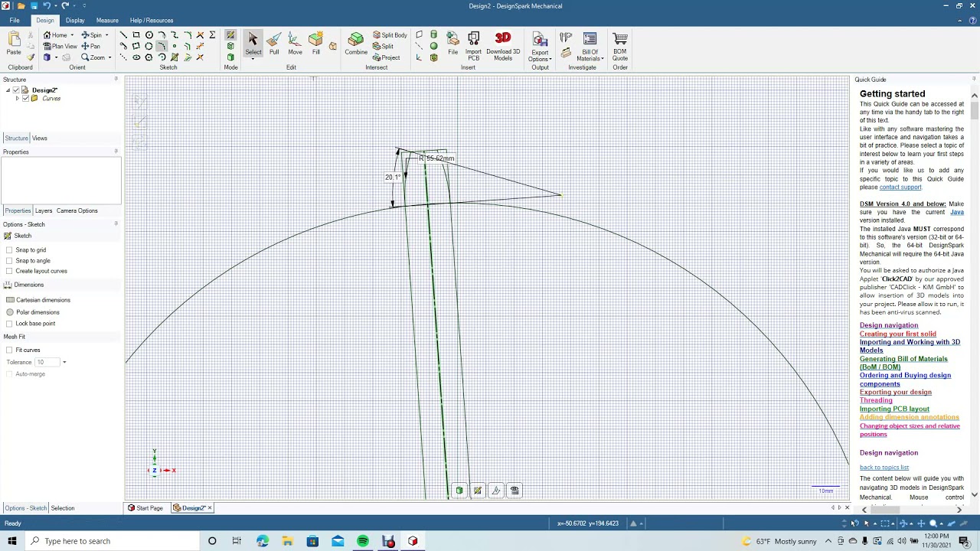Open Importing PCB layout link
The width and height of the screenshot is (980, 551).
894,409
